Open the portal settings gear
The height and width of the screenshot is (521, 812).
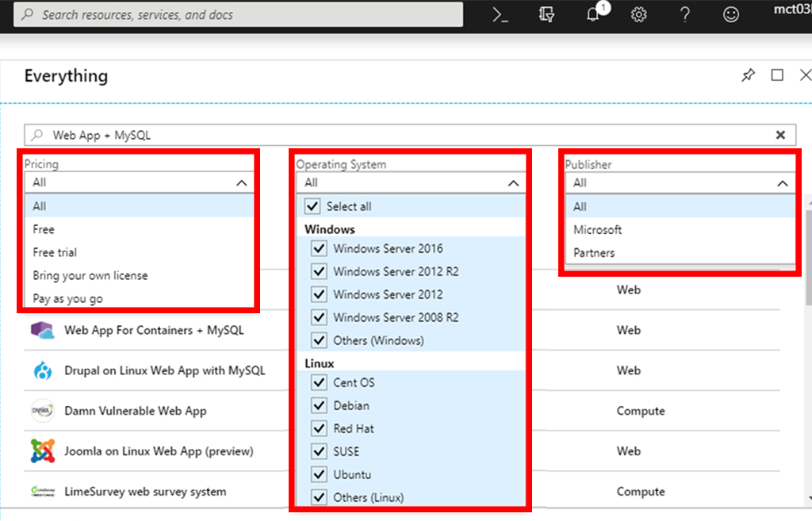pos(638,14)
